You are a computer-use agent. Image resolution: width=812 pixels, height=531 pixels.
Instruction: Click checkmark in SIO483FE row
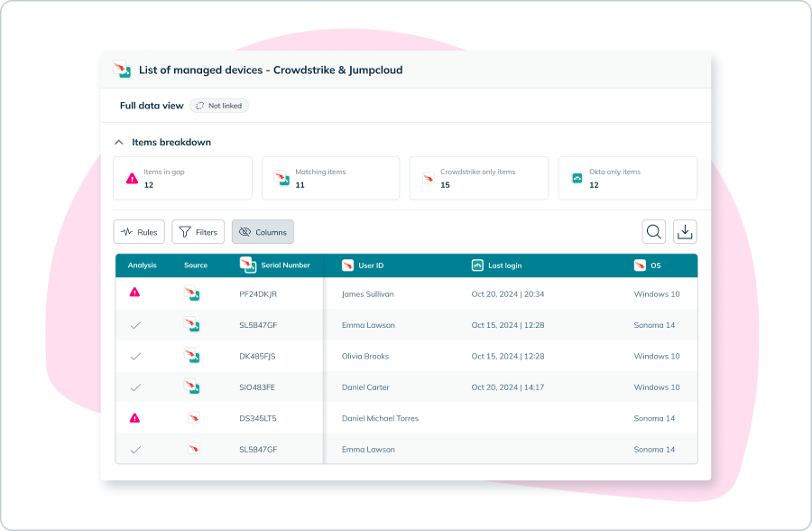(135, 388)
